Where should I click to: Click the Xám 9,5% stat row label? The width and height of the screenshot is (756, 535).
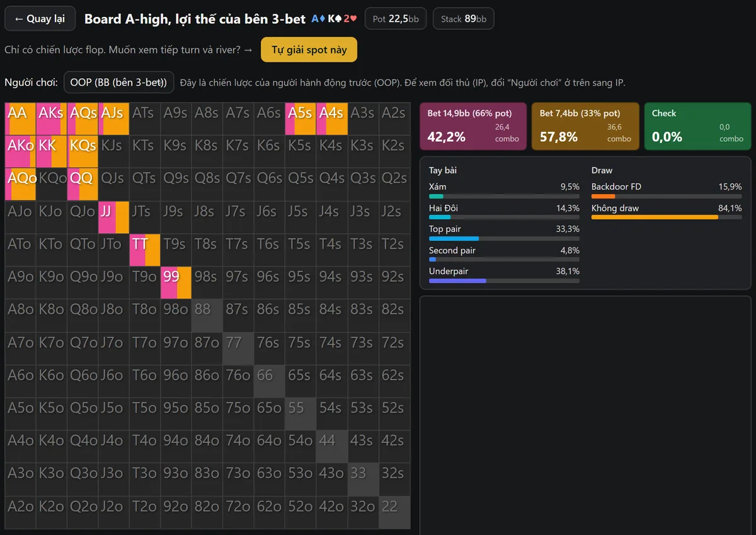437,187
